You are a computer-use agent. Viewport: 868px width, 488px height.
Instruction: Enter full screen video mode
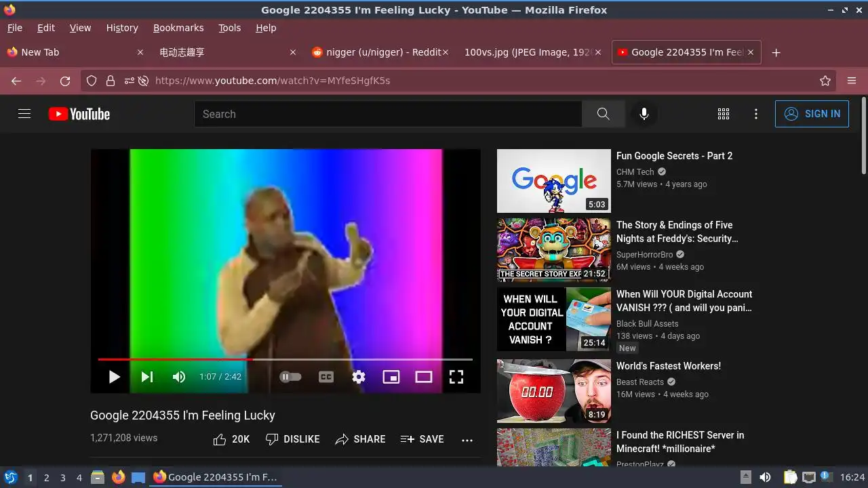tap(456, 377)
